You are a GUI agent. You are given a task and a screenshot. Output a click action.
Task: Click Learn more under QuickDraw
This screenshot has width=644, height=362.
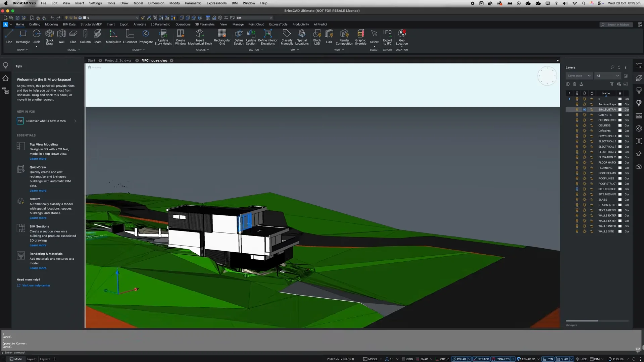tap(38, 190)
